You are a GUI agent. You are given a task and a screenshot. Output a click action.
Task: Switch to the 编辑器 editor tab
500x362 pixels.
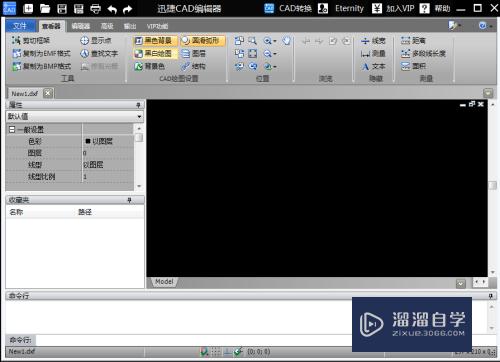pos(81,26)
